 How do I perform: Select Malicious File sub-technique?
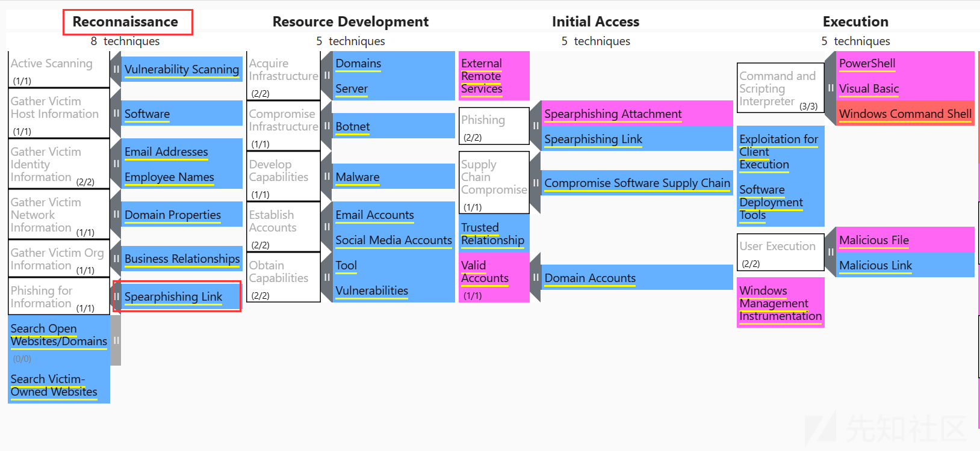(905, 240)
